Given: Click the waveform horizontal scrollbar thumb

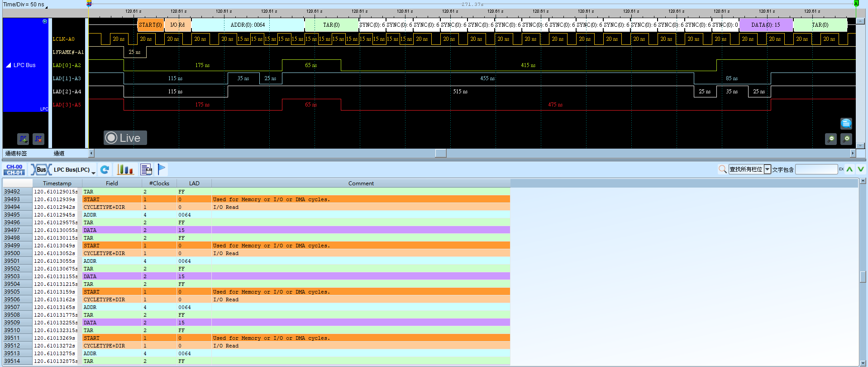Looking at the screenshot, I should 441,153.
